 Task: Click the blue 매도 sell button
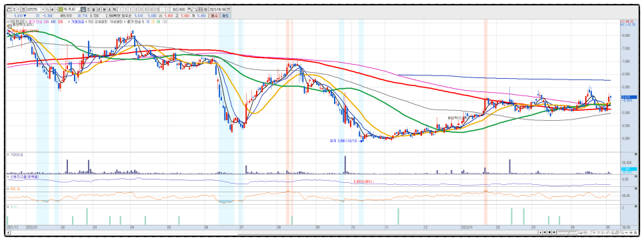225,15
